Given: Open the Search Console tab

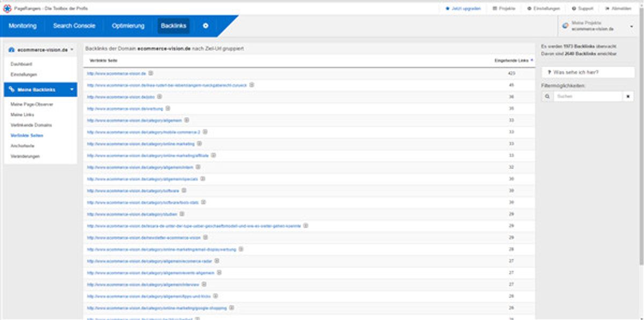Looking at the screenshot, I should (74, 26).
